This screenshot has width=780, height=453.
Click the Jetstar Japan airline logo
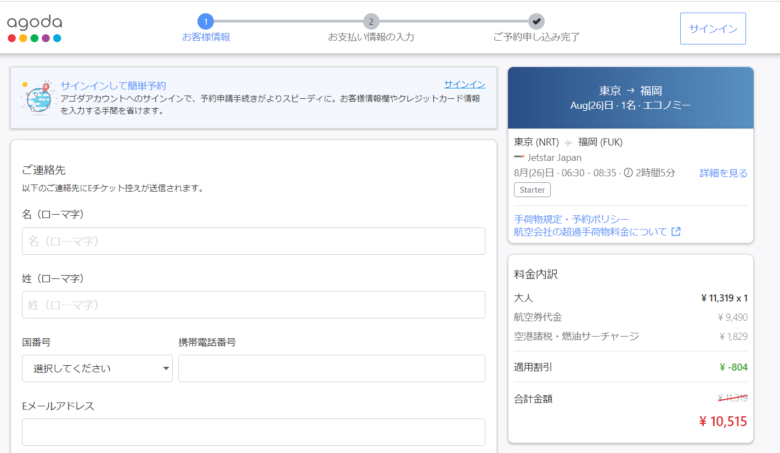tap(518, 157)
